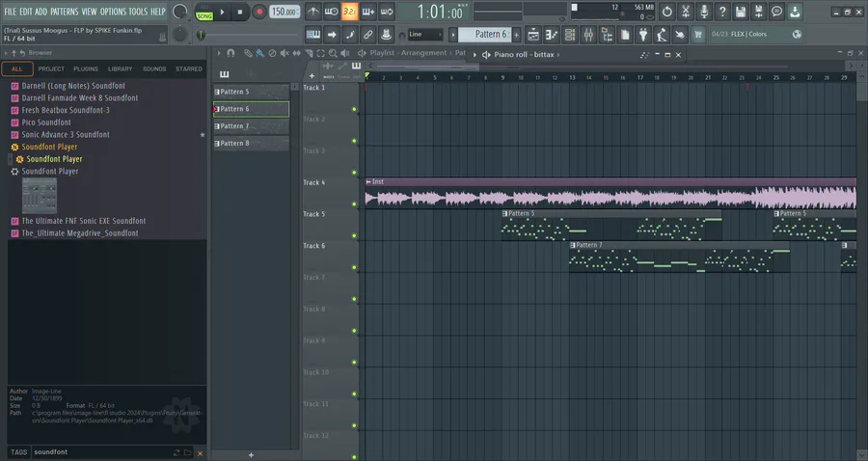Enable wait for input to start
Screen dimensions: 868x461
(331, 12)
